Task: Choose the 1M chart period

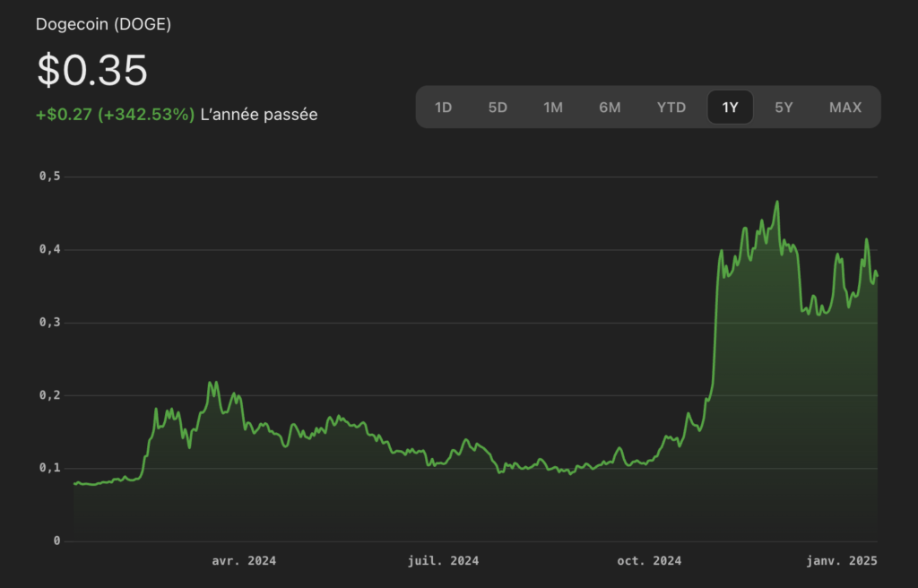Action: pyautogui.click(x=553, y=108)
